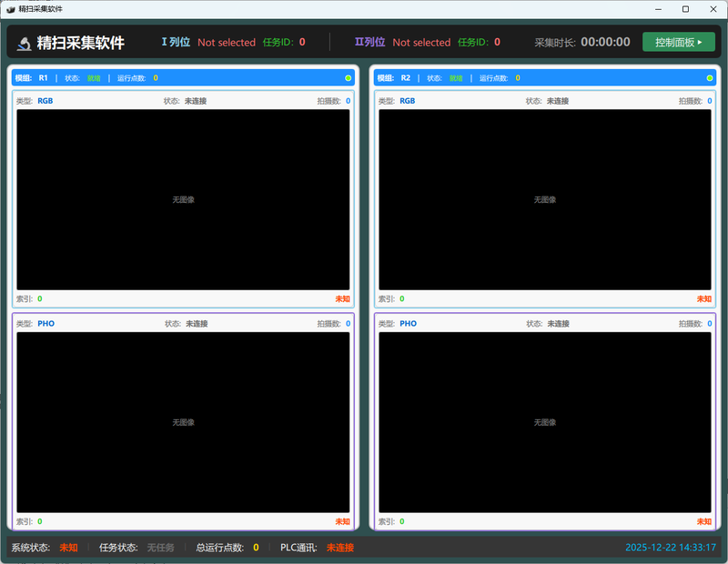
Task: Select the R1 RGB camera image view
Action: coord(183,199)
